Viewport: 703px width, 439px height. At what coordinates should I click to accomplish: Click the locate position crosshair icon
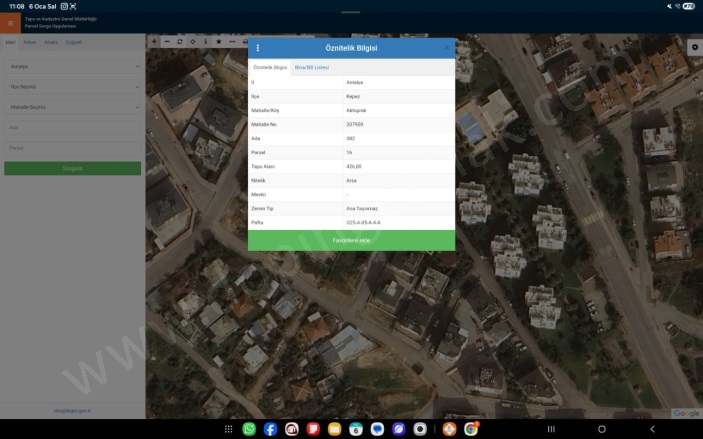coord(193,42)
